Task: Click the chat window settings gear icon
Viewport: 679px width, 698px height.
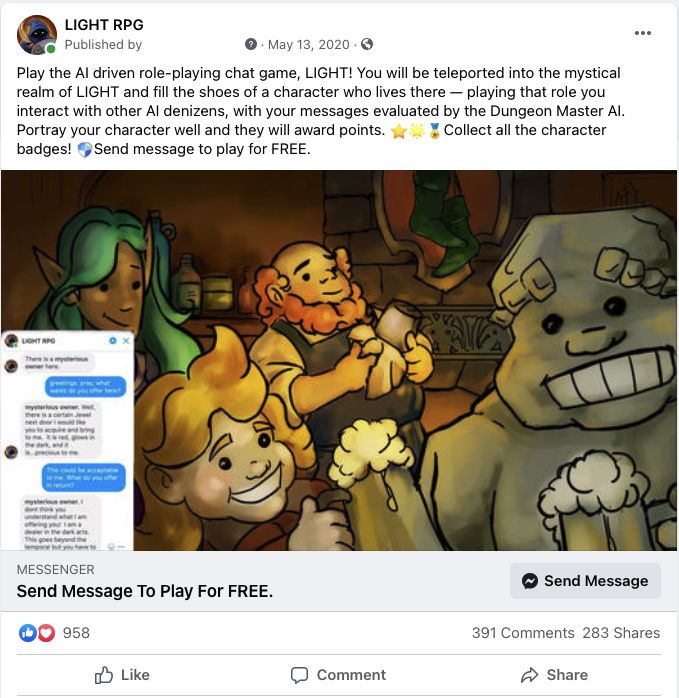Action: tap(113, 341)
